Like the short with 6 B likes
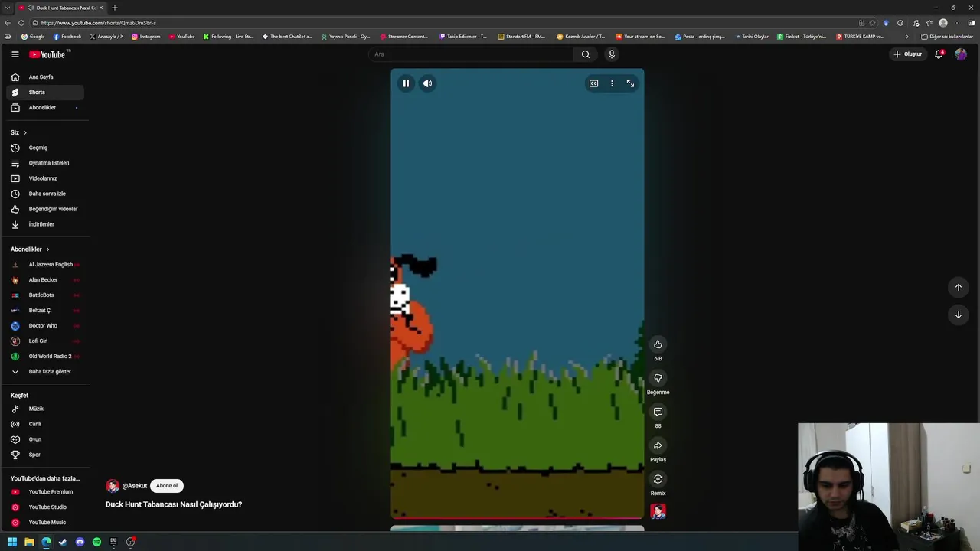Screen dimensions: 980x551 (658, 344)
